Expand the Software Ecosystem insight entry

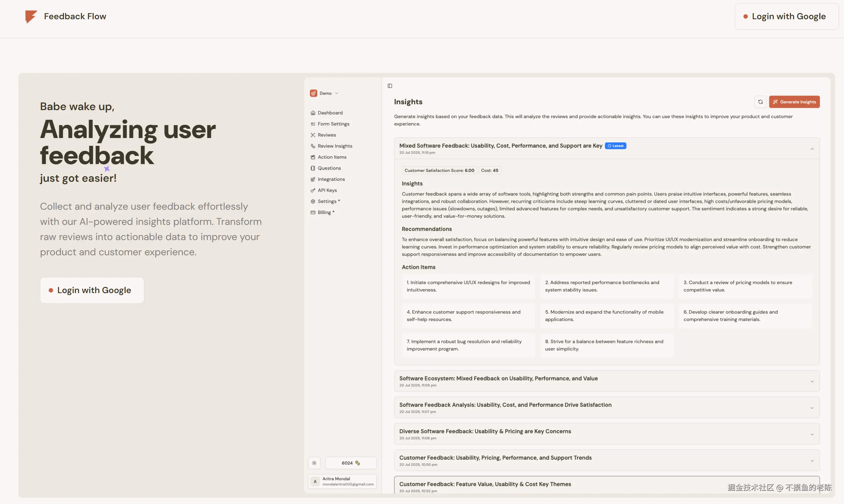812,381
